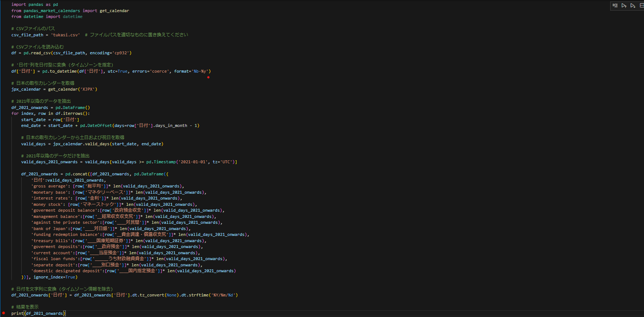Place cursor on 'cp932' encoding string
Screen dimensions: 644x317
(120, 53)
